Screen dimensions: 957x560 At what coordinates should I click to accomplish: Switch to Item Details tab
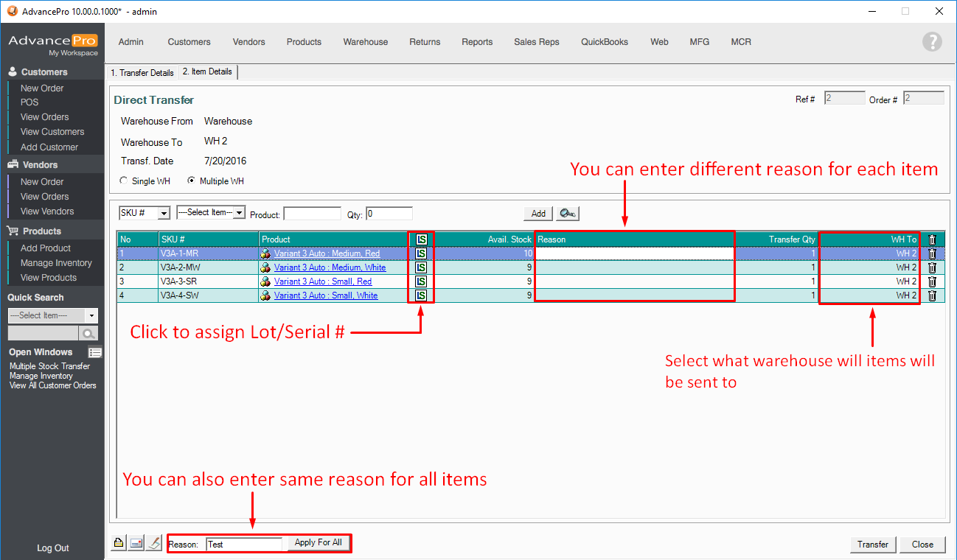point(207,72)
